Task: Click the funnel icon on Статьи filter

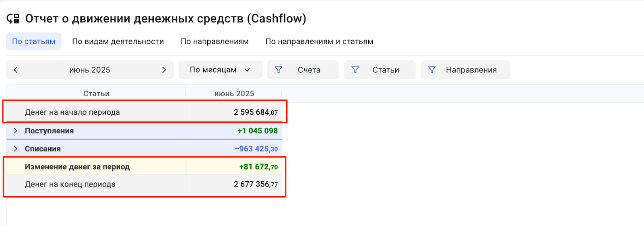Action: click(355, 70)
